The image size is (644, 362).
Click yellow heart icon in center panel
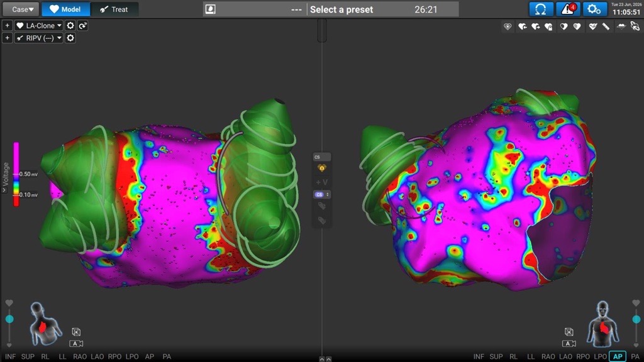[321, 168]
